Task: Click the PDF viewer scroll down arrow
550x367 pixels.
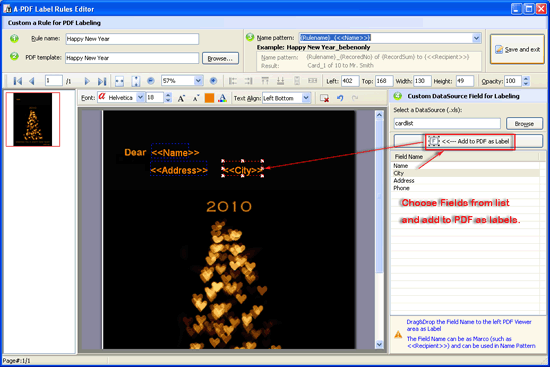Action: click(x=379, y=344)
